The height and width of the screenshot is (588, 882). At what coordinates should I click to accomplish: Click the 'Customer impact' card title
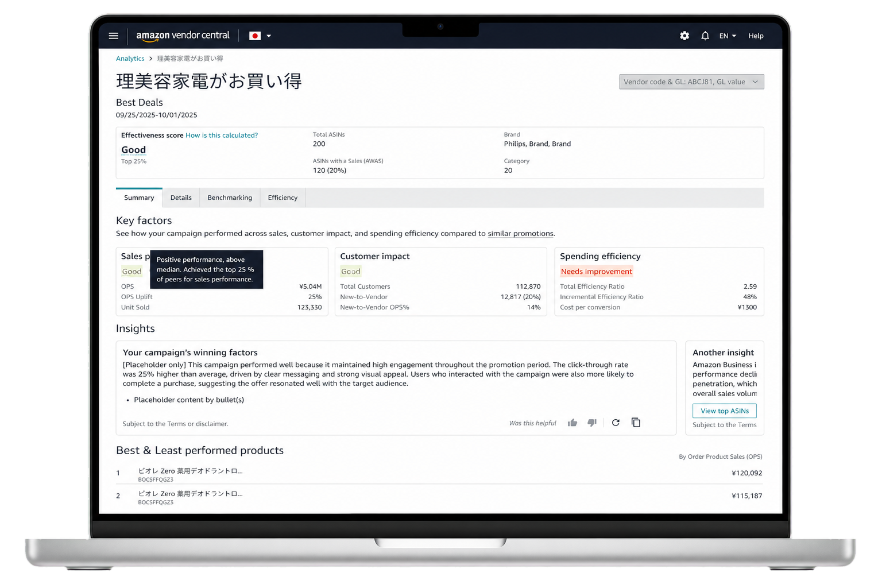click(375, 256)
